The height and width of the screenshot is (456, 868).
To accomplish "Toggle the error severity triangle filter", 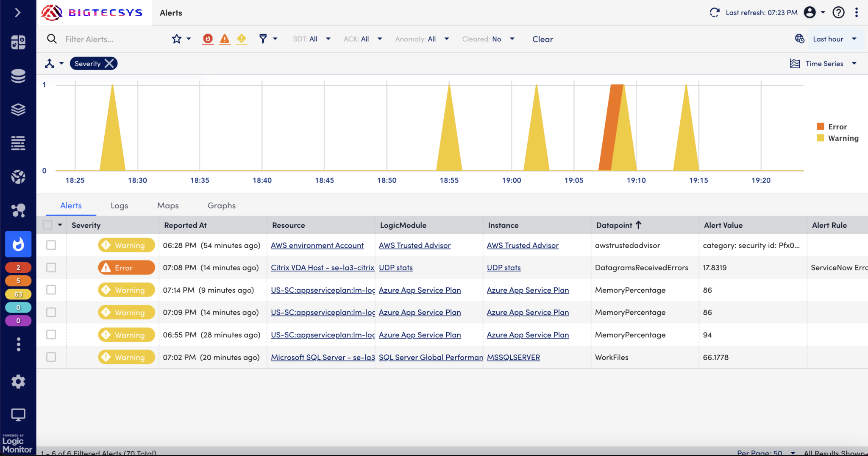I will click(225, 39).
